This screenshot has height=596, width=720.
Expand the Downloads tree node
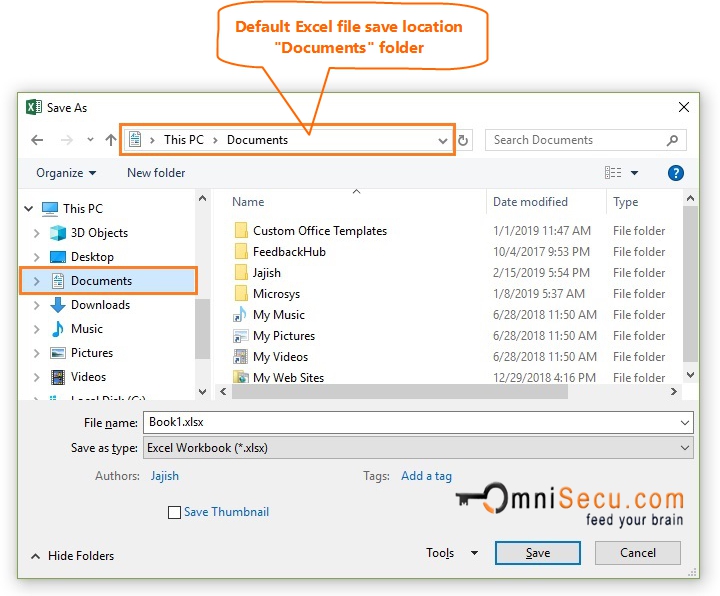tap(37, 305)
